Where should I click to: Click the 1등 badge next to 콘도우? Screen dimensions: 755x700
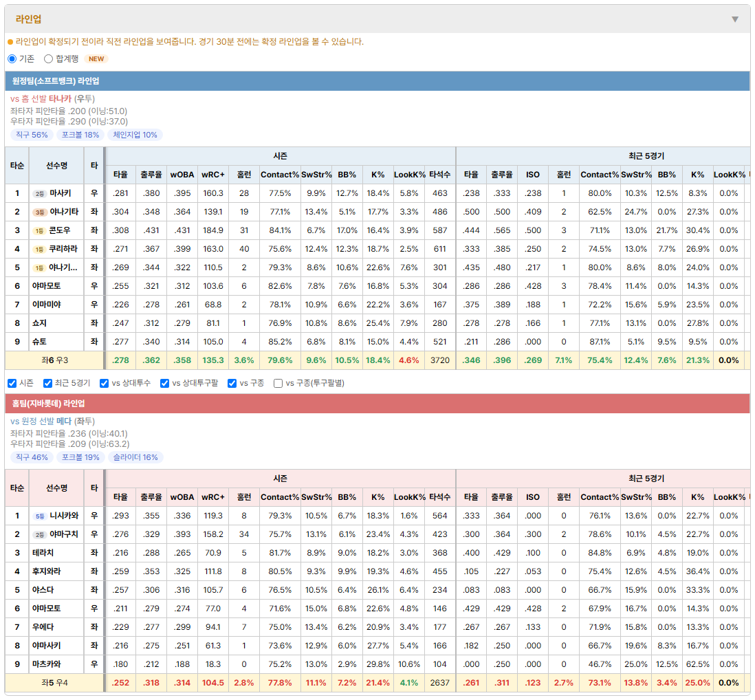39,231
